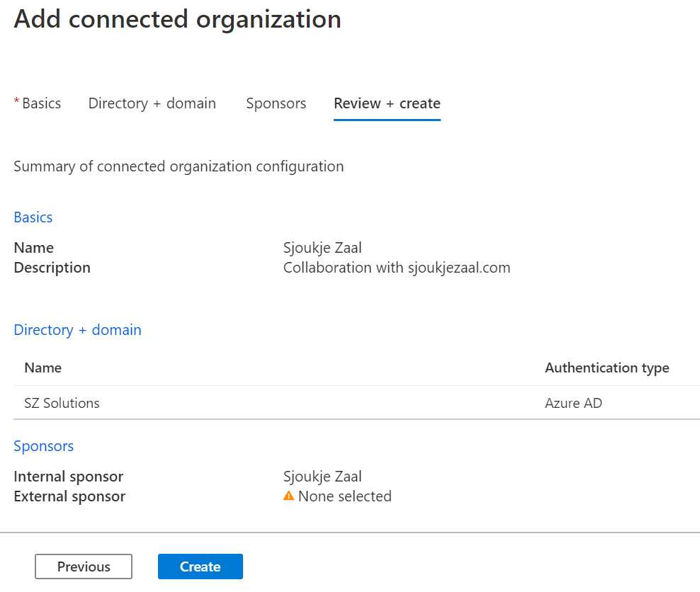Click the summary of configuration text

pos(178,166)
